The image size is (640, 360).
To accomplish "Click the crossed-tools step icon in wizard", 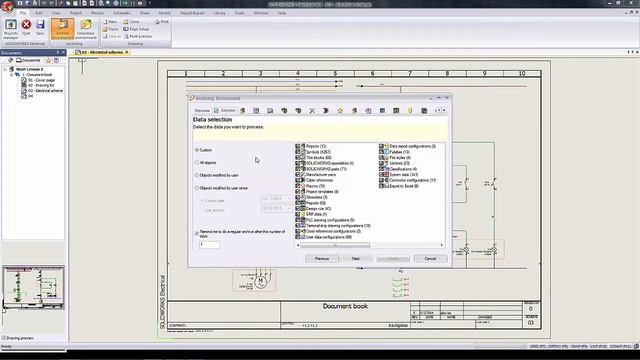I will click(x=312, y=111).
